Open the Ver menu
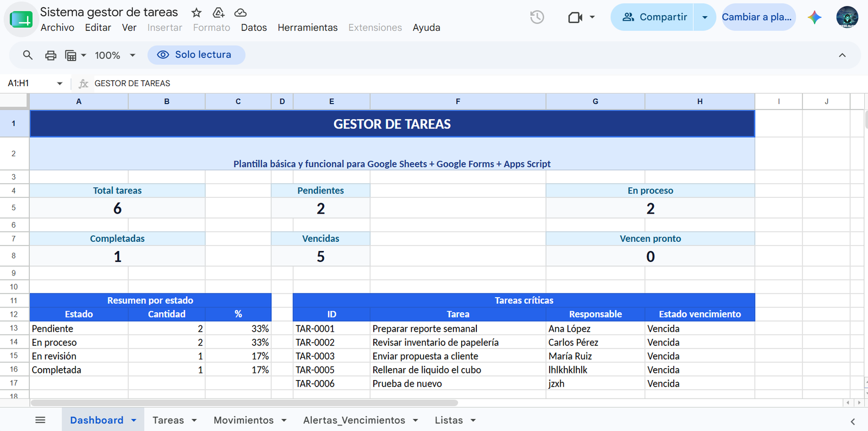This screenshot has width=868, height=431. [x=129, y=28]
